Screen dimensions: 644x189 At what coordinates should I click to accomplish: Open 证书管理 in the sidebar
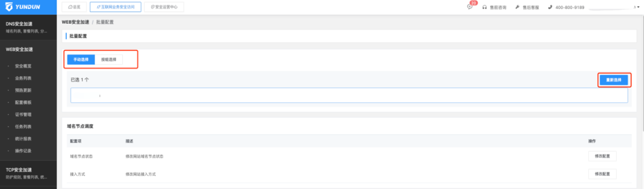(24, 114)
